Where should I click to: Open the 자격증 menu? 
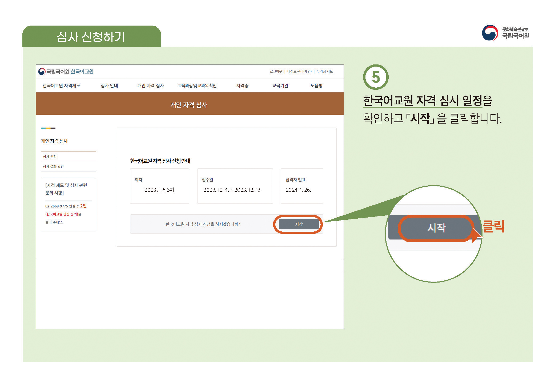coord(243,85)
